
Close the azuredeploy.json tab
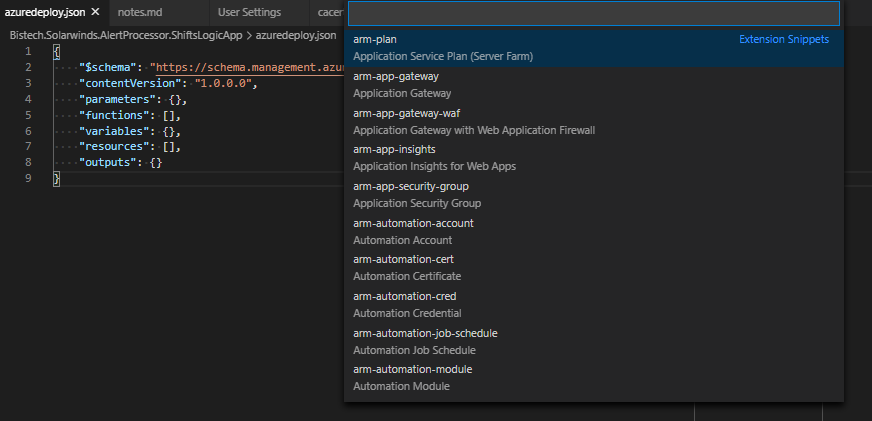[x=94, y=12]
